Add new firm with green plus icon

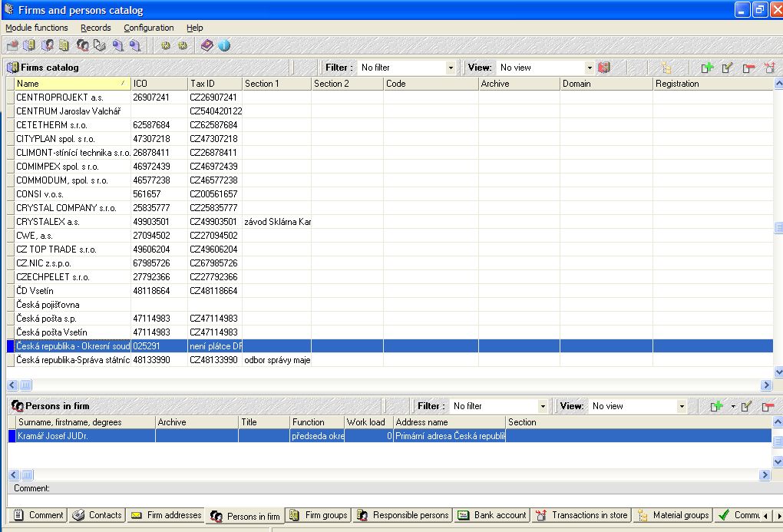click(707, 68)
